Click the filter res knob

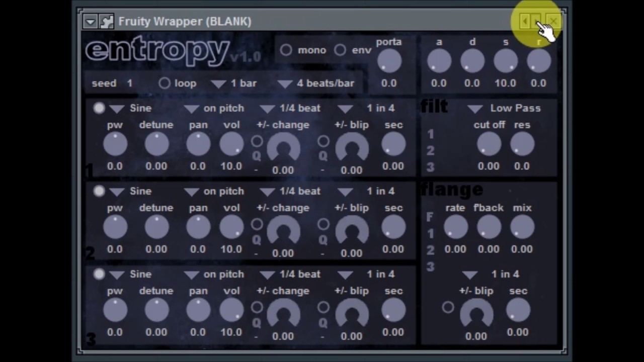click(522, 145)
